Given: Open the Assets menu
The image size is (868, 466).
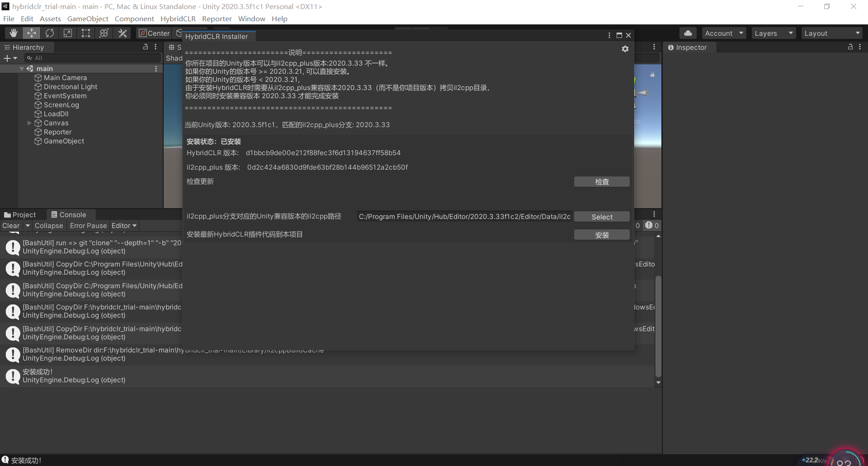Looking at the screenshot, I should (x=50, y=19).
